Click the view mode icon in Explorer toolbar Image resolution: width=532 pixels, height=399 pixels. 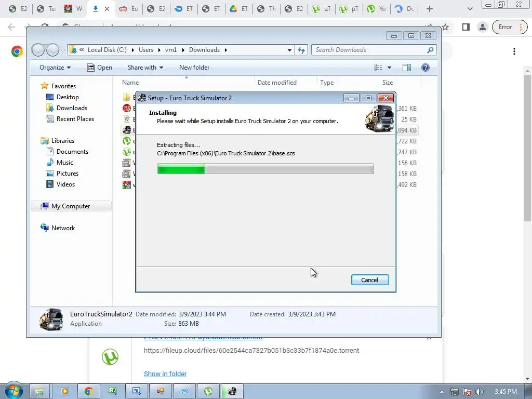[x=378, y=68]
